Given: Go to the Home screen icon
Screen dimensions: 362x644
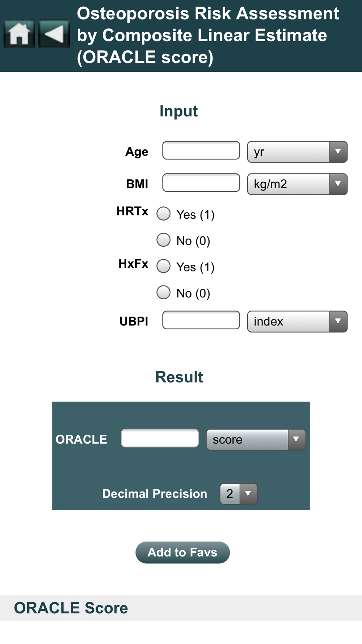Looking at the screenshot, I should 19,34.
